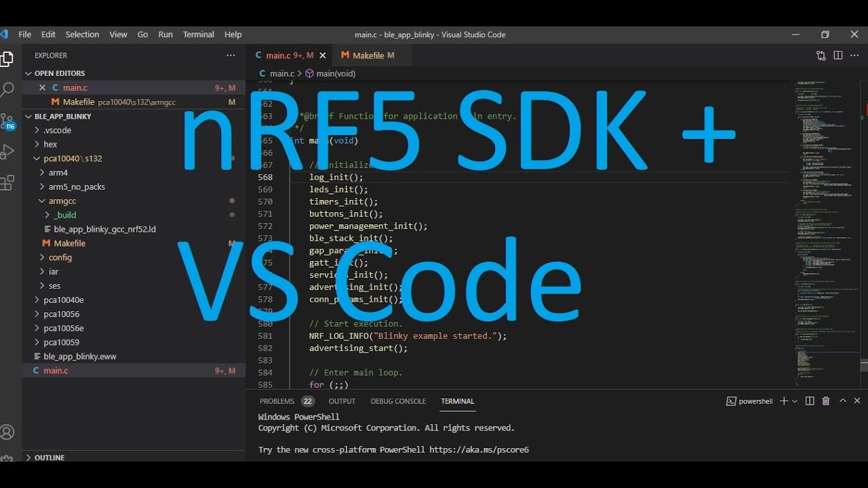Viewport: 868px width, 488px height.
Task: Click line number 581 in gutter
Action: (x=265, y=336)
